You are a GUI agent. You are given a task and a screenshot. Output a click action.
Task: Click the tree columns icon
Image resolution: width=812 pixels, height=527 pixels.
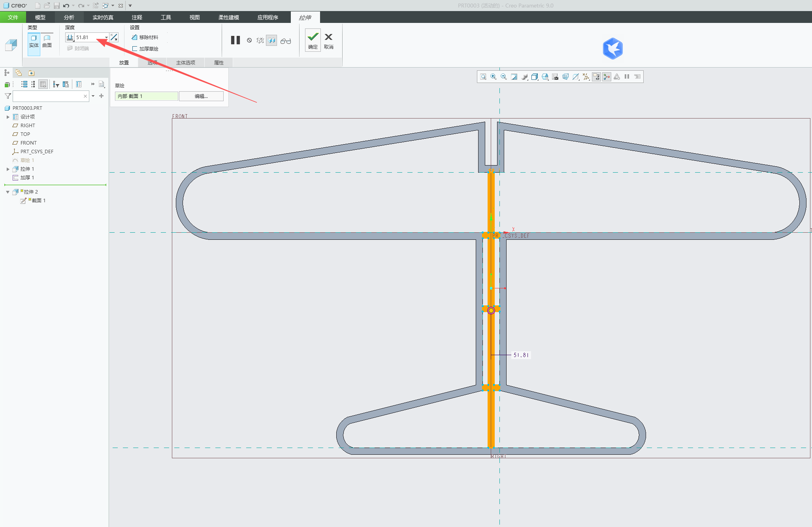click(66, 84)
